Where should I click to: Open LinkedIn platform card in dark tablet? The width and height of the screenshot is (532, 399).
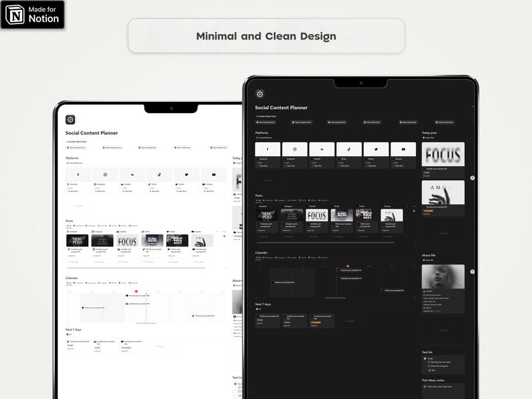click(x=322, y=155)
